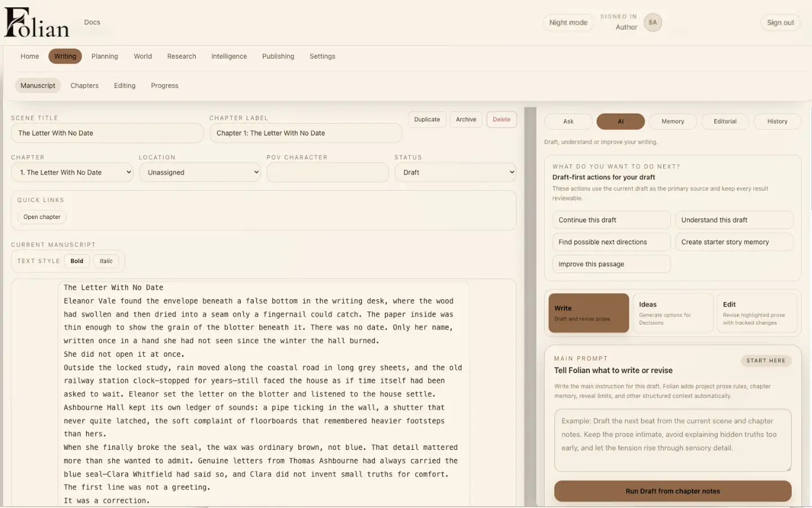
Task: View the Progress sub-tab
Action: (x=165, y=86)
